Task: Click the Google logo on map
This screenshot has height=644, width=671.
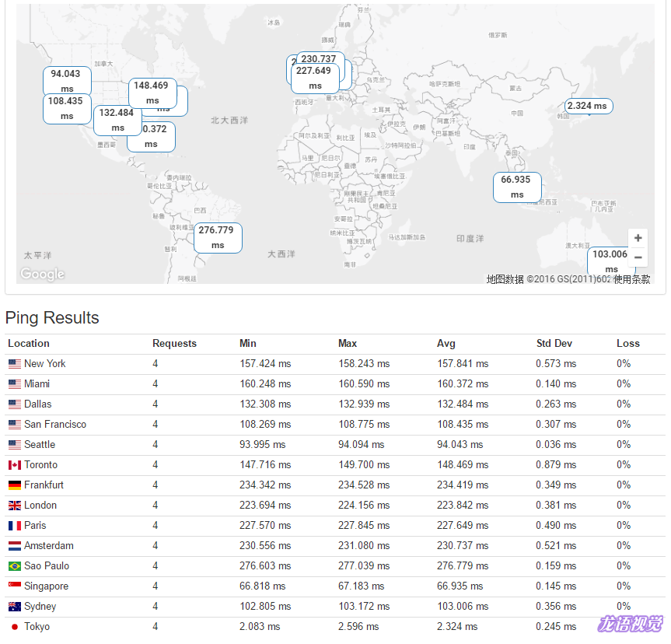Action: pos(42,274)
